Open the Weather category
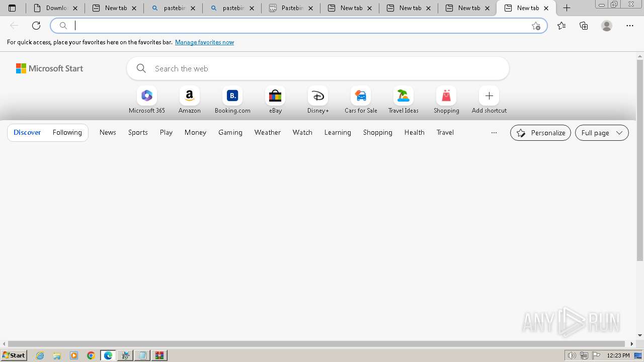This screenshot has width=644, height=362. (268, 132)
